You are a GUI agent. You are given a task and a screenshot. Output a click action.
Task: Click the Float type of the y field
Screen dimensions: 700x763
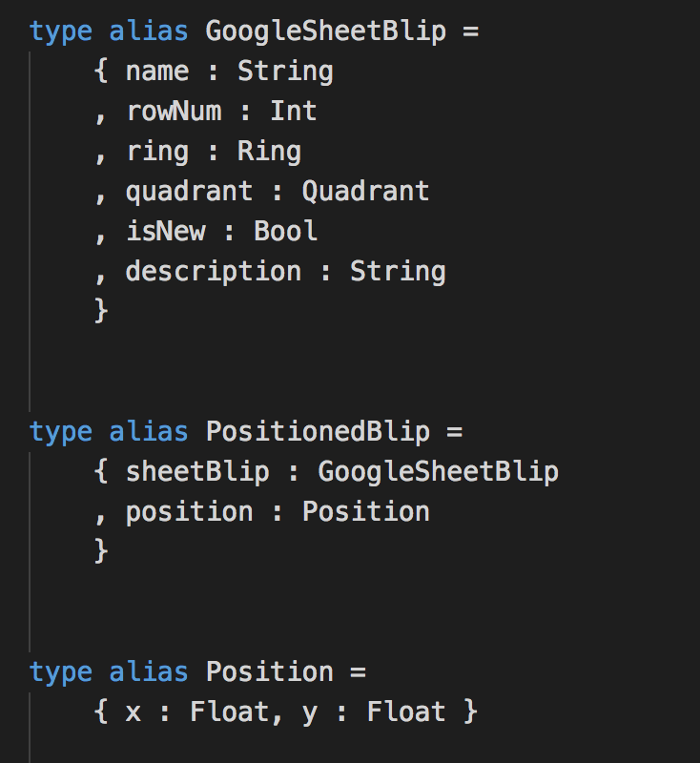click(x=405, y=711)
